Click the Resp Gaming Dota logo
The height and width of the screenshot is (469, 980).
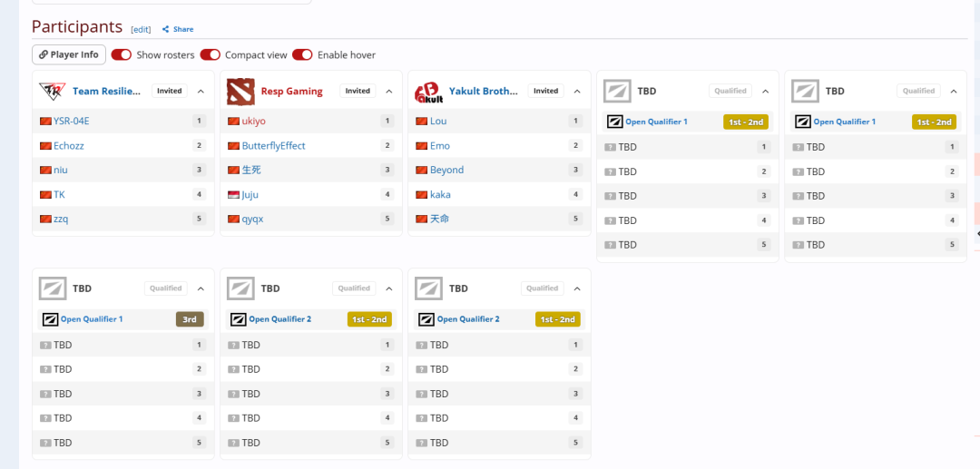(x=240, y=92)
